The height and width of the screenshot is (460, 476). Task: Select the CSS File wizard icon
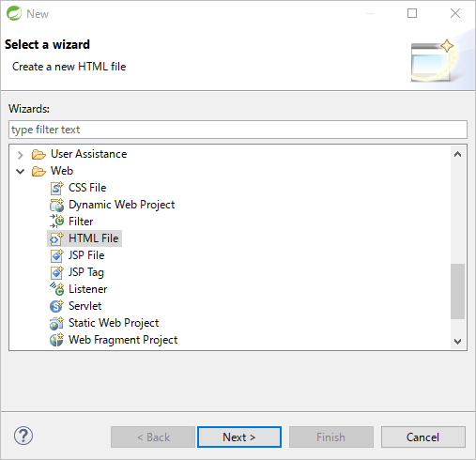pyautogui.click(x=56, y=188)
